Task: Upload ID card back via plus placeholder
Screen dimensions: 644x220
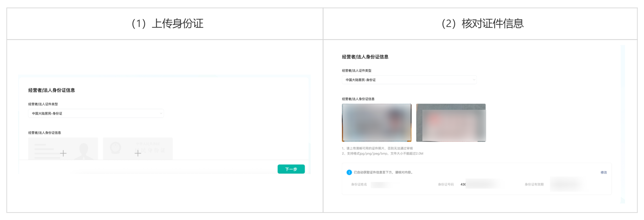Action: [138, 149]
